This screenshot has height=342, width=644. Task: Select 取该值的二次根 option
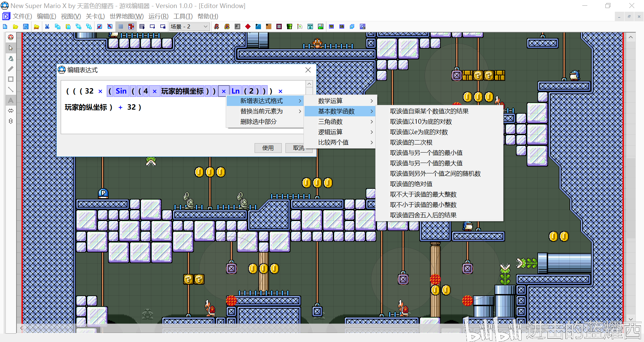coord(439,142)
